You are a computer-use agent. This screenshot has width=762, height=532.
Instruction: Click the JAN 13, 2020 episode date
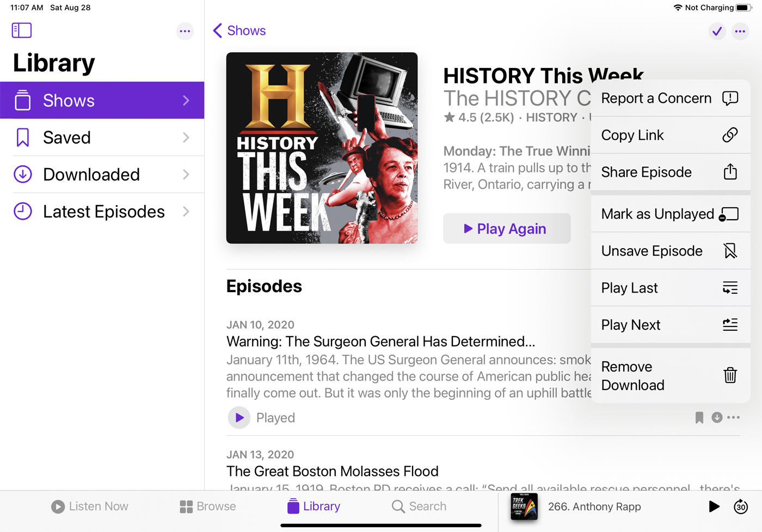(x=260, y=455)
